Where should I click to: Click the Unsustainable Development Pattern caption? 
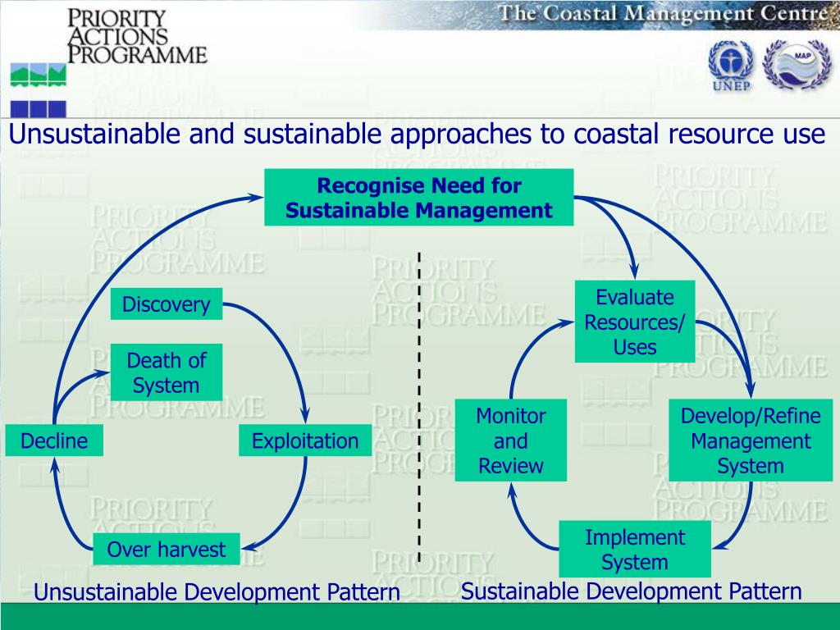pos(217,592)
